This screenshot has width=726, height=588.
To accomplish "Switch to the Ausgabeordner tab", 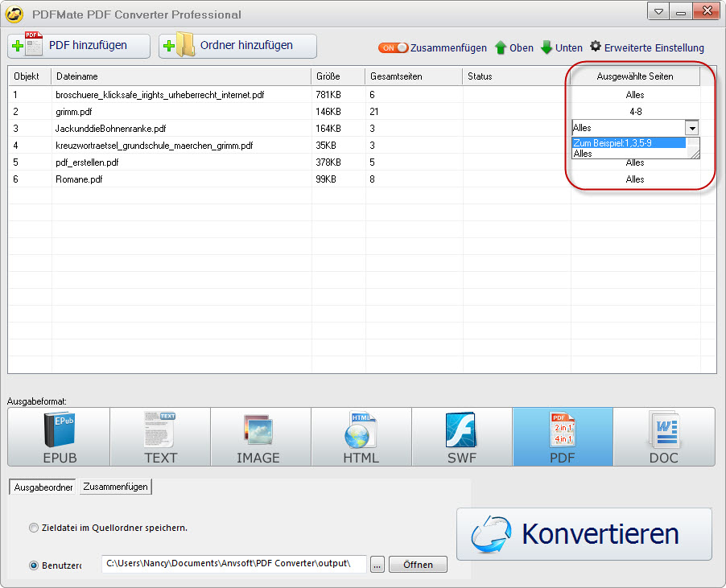I will point(43,487).
